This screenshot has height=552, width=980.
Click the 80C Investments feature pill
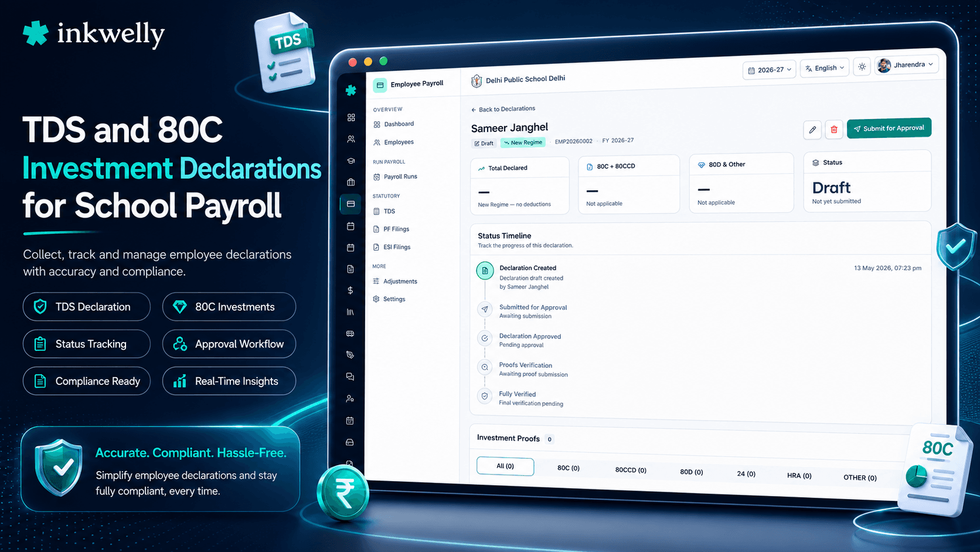click(229, 307)
